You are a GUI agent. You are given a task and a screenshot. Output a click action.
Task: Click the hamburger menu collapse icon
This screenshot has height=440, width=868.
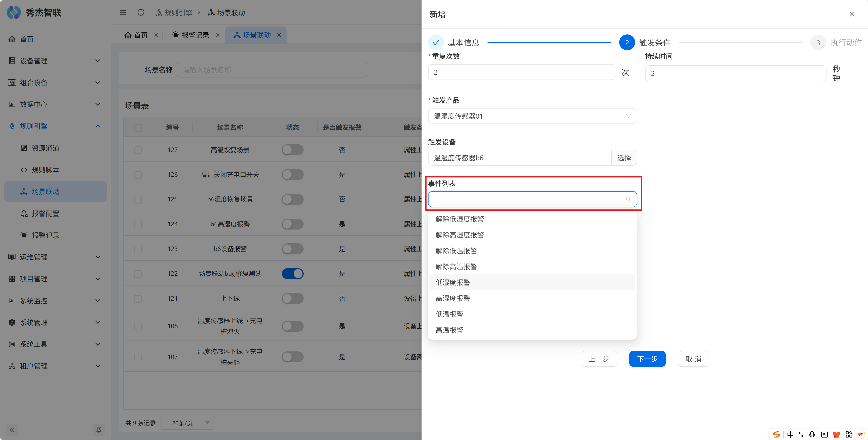point(123,12)
